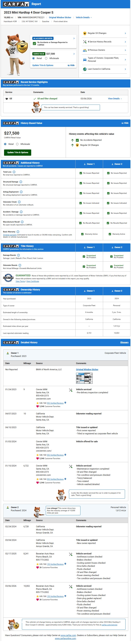Click the green Update Trim & Options button

click(x=18, y=153)
